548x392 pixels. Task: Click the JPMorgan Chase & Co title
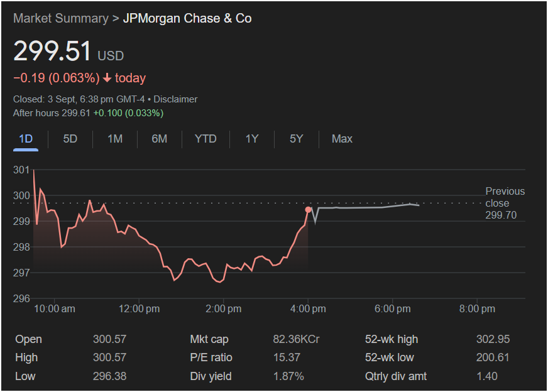pos(187,18)
